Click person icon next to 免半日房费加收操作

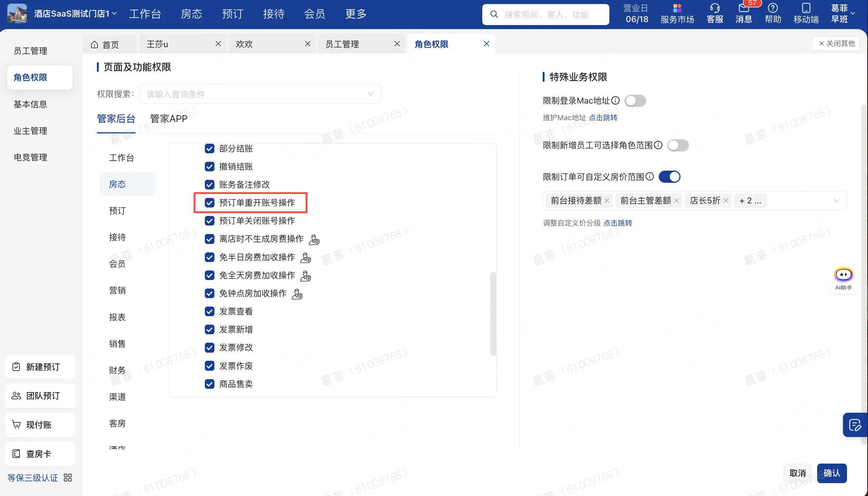(305, 258)
